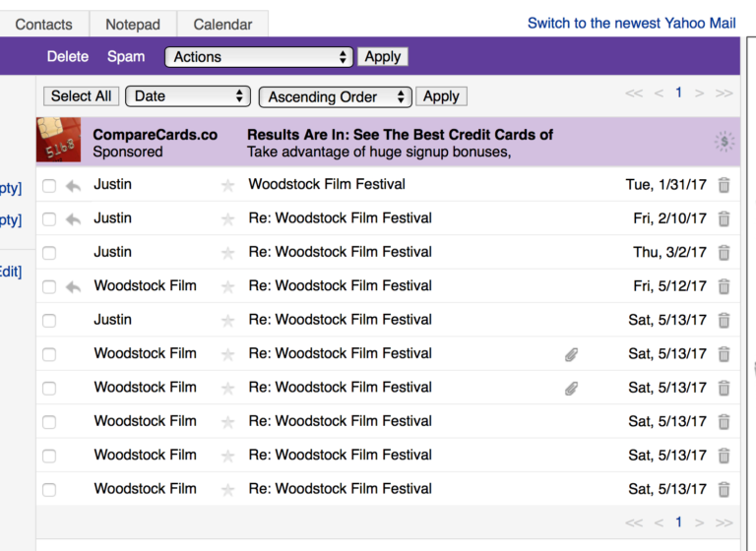Viewport: 756px width, 551px height.
Task: Select checkbox for Thu, 3/2/17 email
Action: click(x=49, y=253)
